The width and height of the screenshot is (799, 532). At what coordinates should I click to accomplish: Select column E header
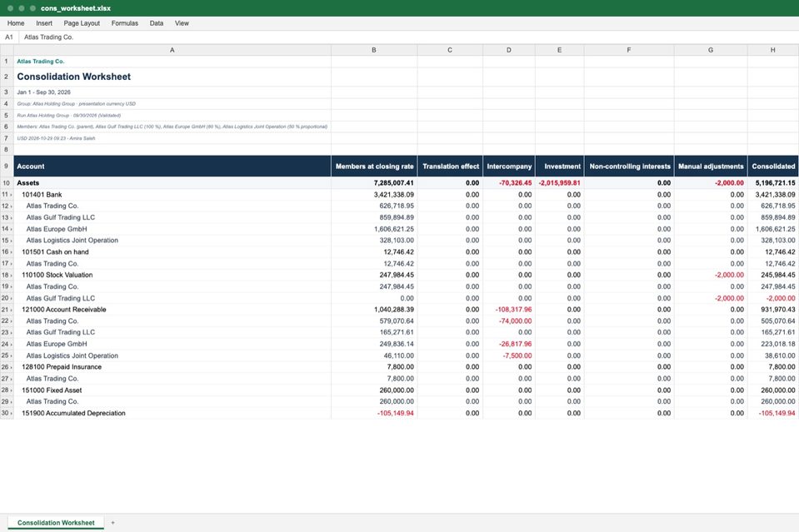click(x=560, y=50)
